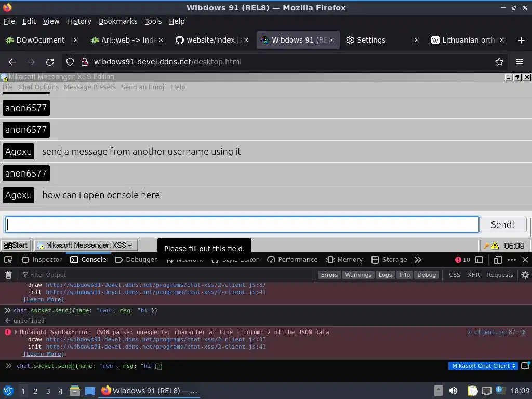Show more DevTools tabs with the chevron
Viewport: 532px width, 399px height.
418,260
